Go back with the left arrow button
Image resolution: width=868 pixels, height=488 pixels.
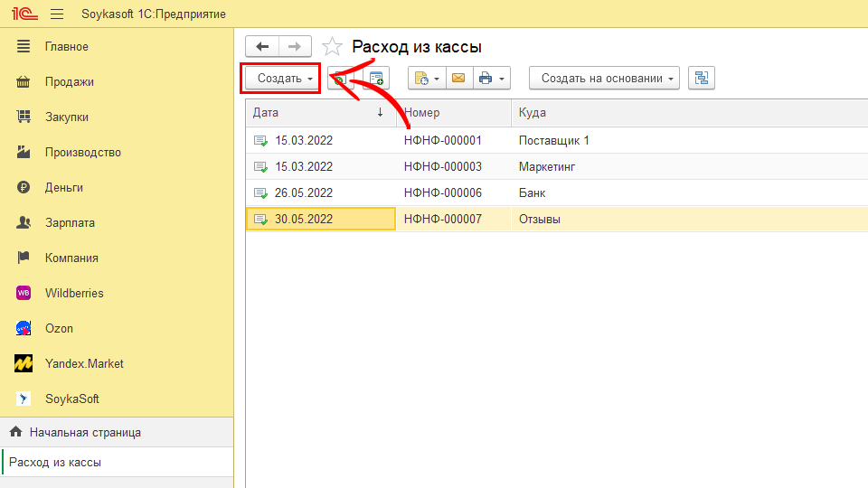(262, 47)
